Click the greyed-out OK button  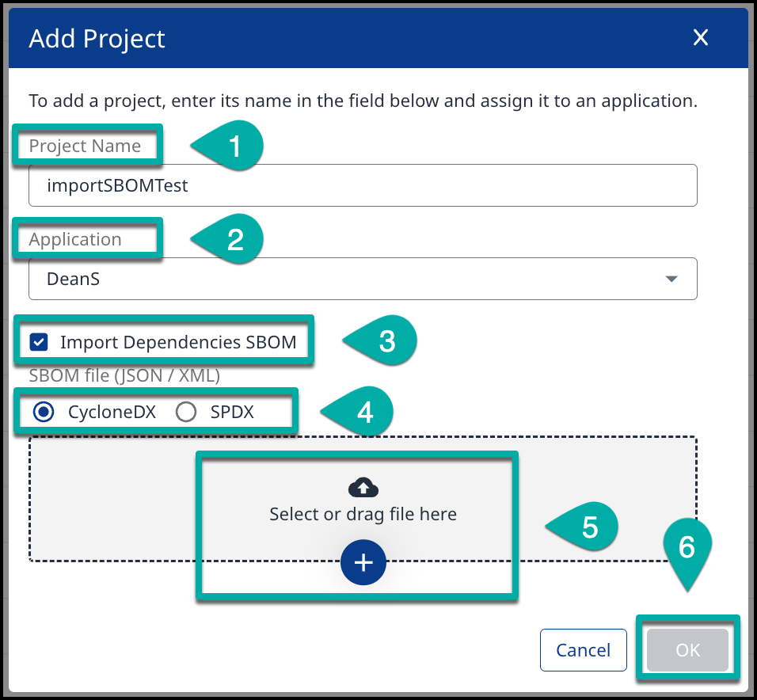(687, 650)
